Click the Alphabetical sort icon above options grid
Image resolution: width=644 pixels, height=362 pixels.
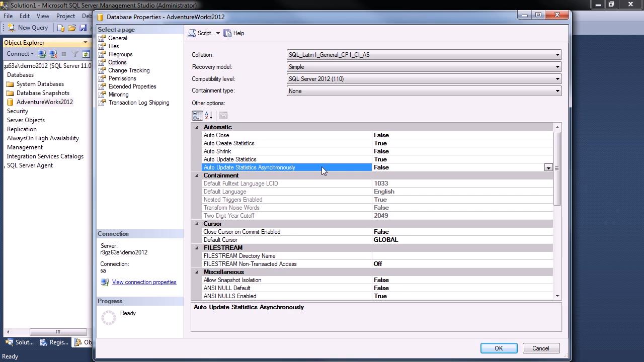tap(209, 116)
